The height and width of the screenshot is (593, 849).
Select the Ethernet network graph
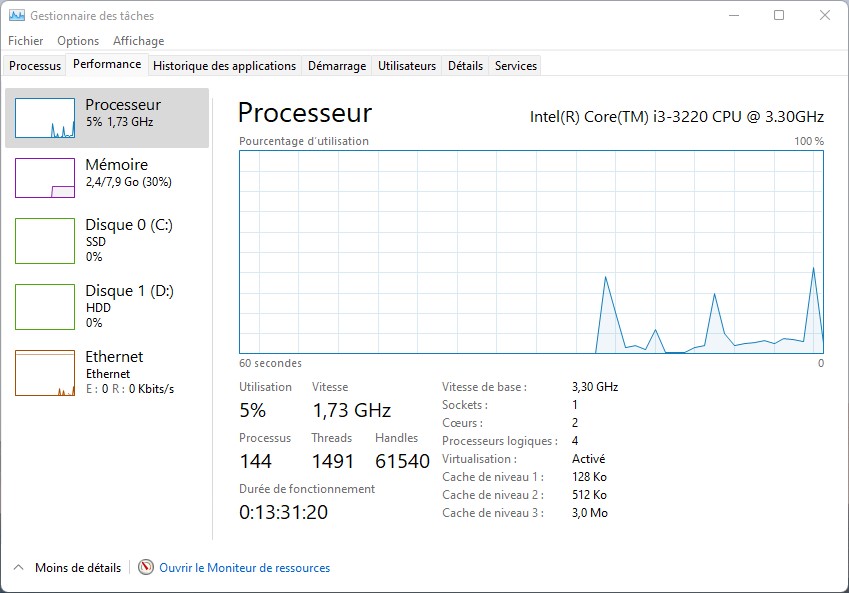pos(45,373)
